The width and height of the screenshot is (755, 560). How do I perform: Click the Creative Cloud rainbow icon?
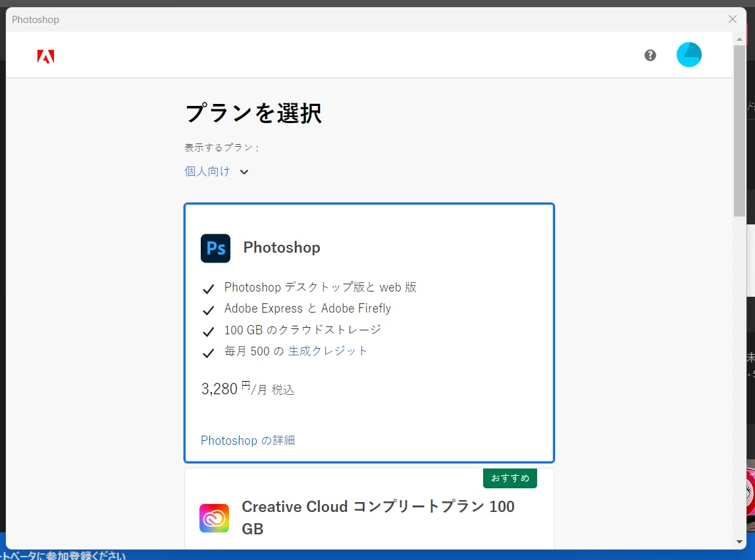(215, 518)
